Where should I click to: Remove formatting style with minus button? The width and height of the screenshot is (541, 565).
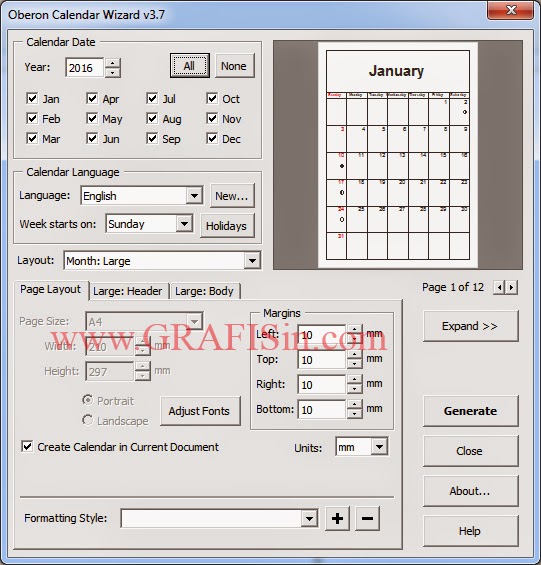pyautogui.click(x=367, y=519)
